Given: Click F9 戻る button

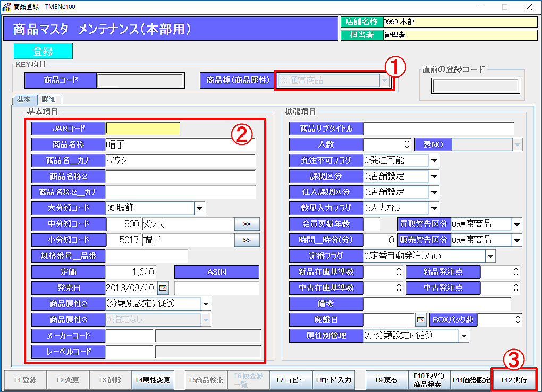Looking at the screenshot, I should (x=386, y=380).
